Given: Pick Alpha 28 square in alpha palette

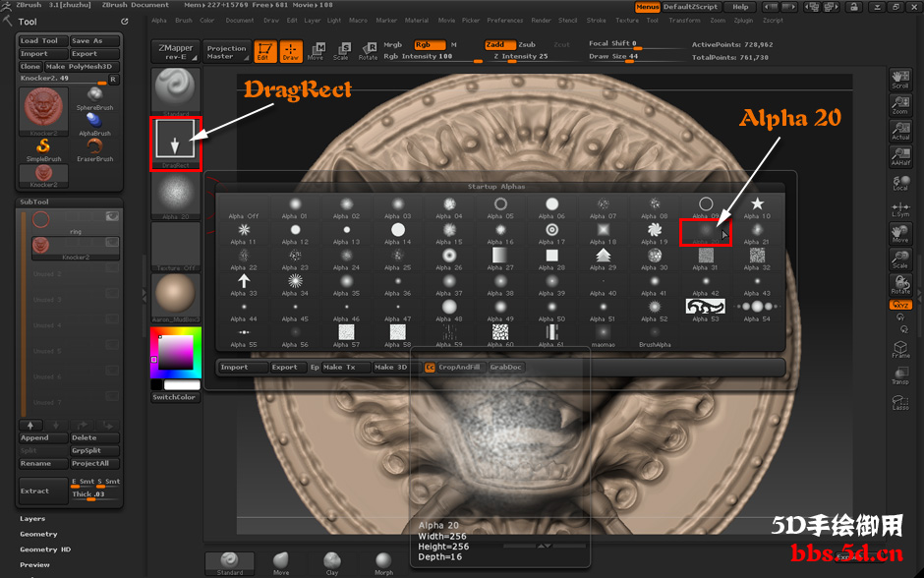Looking at the screenshot, I should point(551,260).
